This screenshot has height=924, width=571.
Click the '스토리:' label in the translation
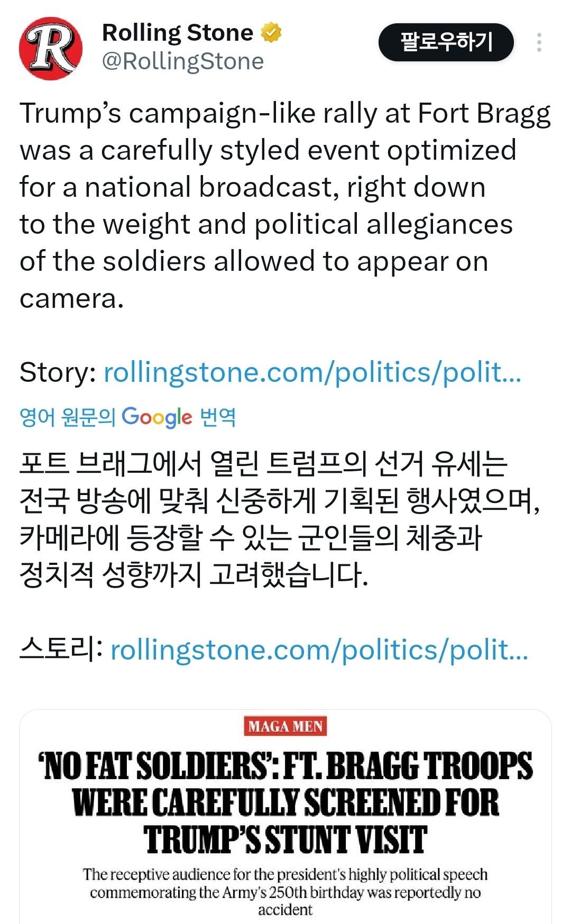pyautogui.click(x=61, y=650)
